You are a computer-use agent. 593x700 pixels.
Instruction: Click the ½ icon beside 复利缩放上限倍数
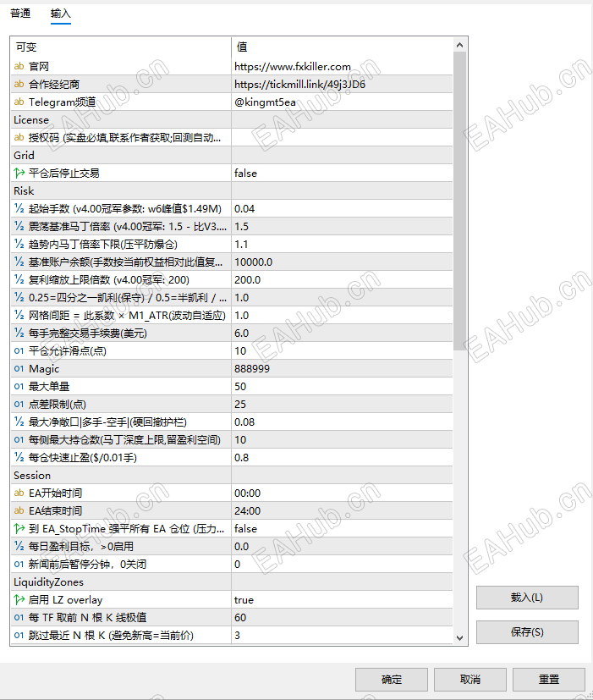[x=19, y=280]
